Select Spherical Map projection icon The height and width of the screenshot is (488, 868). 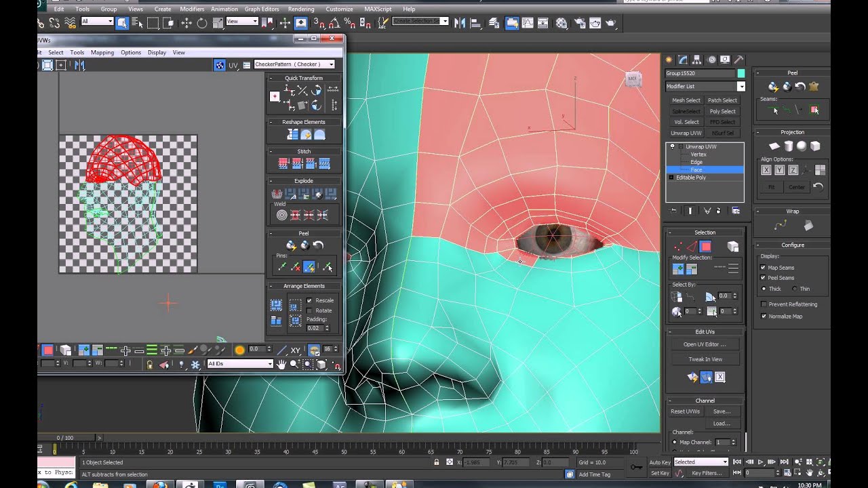(802, 146)
